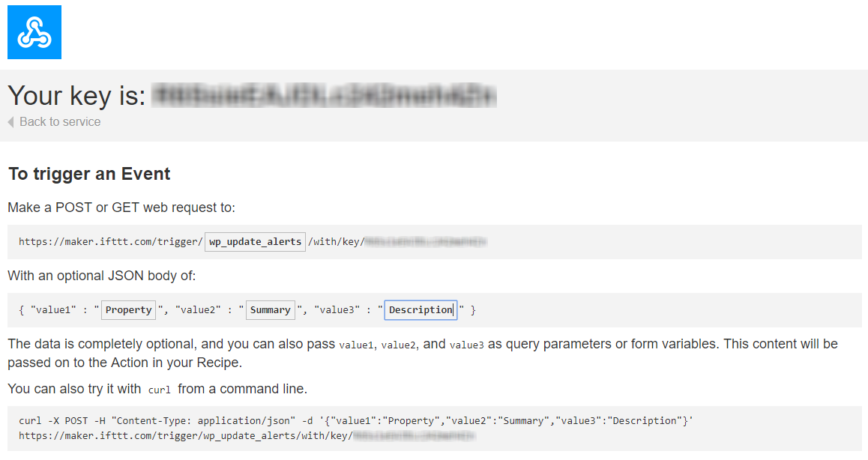The height and width of the screenshot is (460, 868).
Task: Open the Back to service link
Action: [x=60, y=122]
